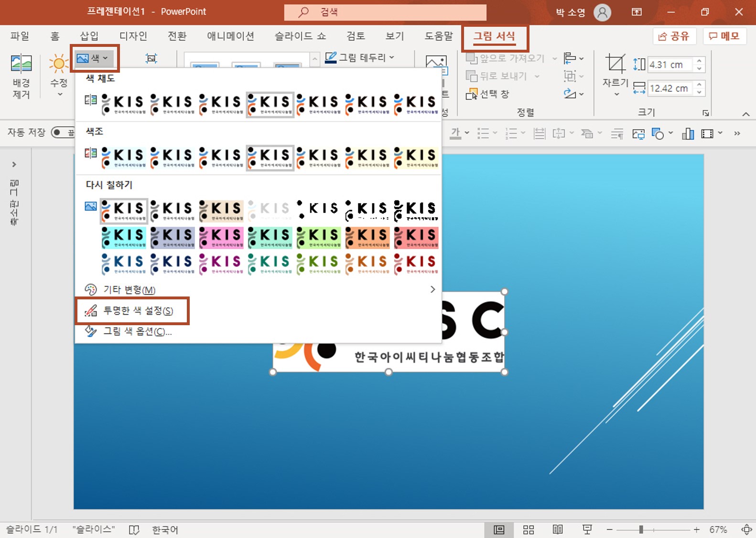The image size is (756, 538).
Task: Show more quick access toolbar commands
Action: 737,133
